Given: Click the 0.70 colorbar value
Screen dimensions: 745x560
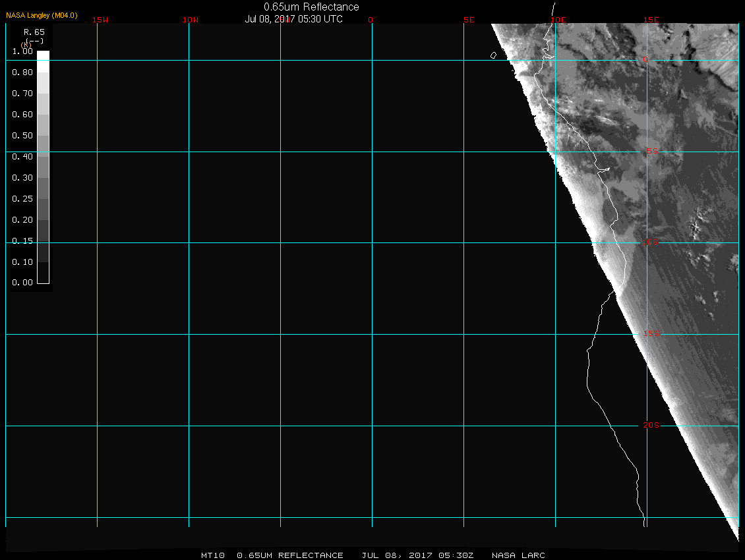Looking at the screenshot, I should pos(22,93).
